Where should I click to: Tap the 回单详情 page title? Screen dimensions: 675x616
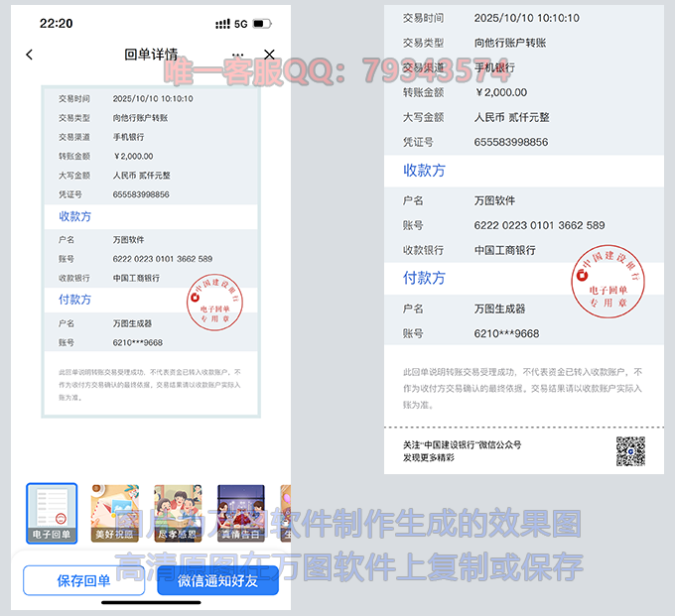(x=151, y=55)
